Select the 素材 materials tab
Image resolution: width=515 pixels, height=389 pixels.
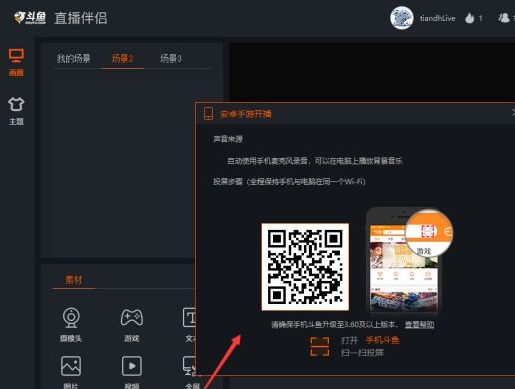click(73, 280)
